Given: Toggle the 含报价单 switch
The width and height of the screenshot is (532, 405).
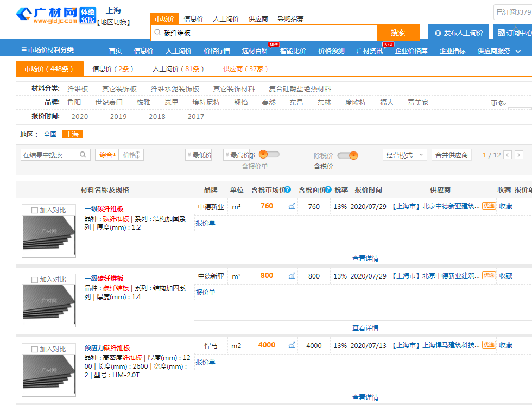Looking at the screenshot, I should [x=269, y=155].
